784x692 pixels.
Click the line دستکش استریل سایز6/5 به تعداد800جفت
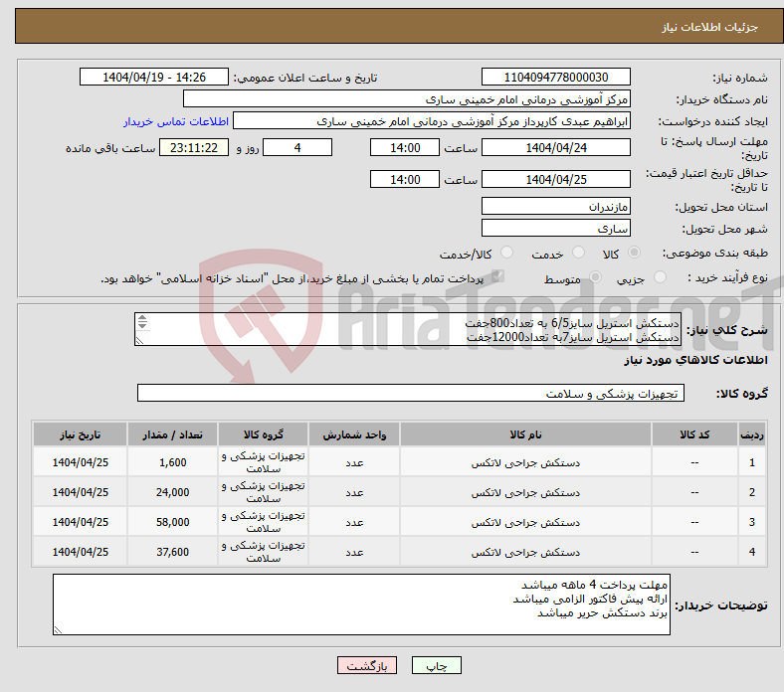pyautogui.click(x=572, y=323)
